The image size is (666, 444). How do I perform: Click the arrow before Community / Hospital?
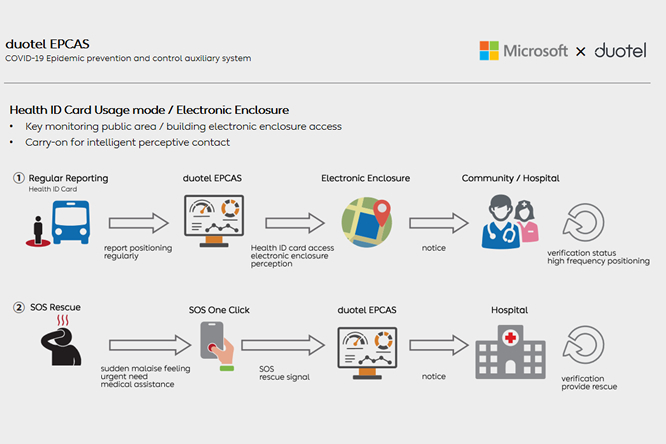tap(439, 223)
